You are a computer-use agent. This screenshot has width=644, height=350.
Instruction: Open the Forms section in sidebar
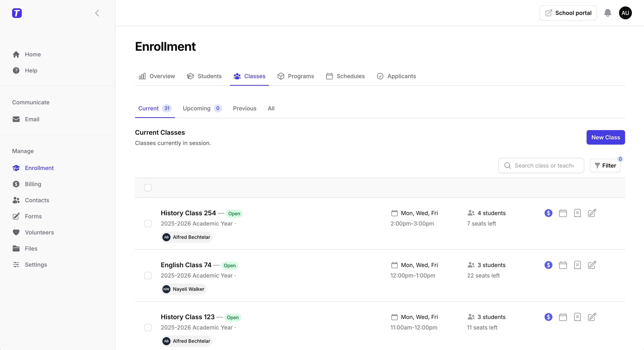pos(33,216)
